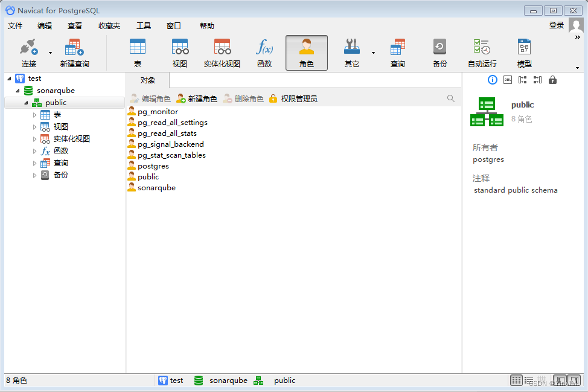Click Edit Role (编辑角色) button
The height and width of the screenshot is (392, 588).
point(150,98)
